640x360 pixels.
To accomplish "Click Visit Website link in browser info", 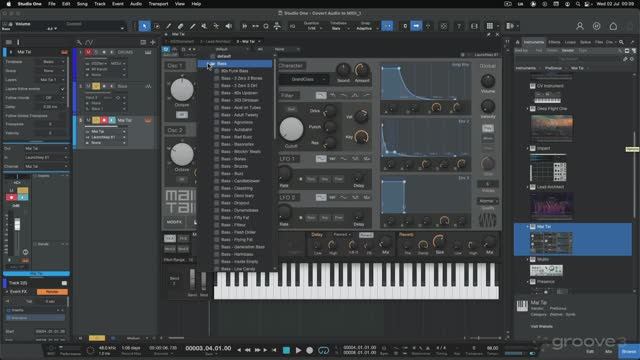I will point(542,326).
